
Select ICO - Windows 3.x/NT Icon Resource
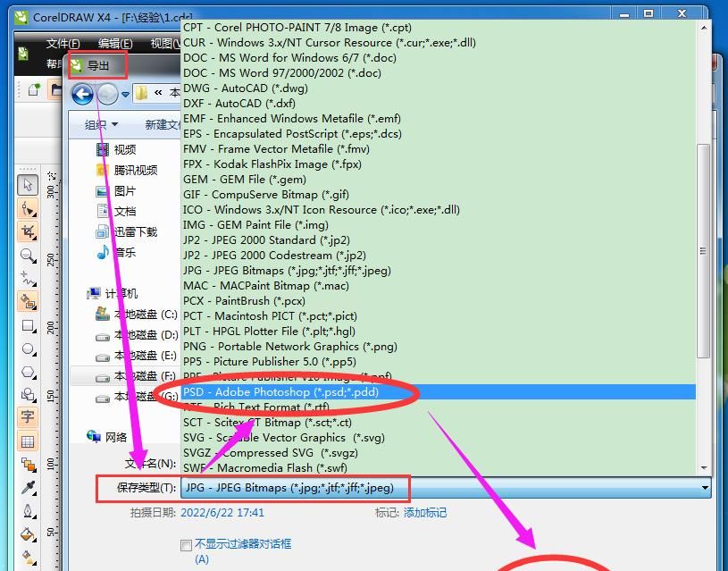pyautogui.click(x=439, y=209)
